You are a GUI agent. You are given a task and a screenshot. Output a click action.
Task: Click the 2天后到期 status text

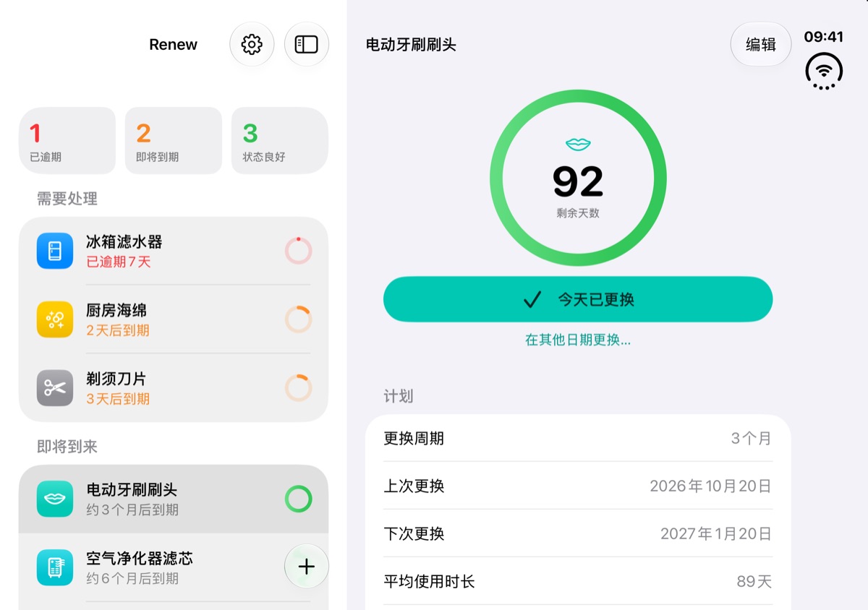(118, 330)
